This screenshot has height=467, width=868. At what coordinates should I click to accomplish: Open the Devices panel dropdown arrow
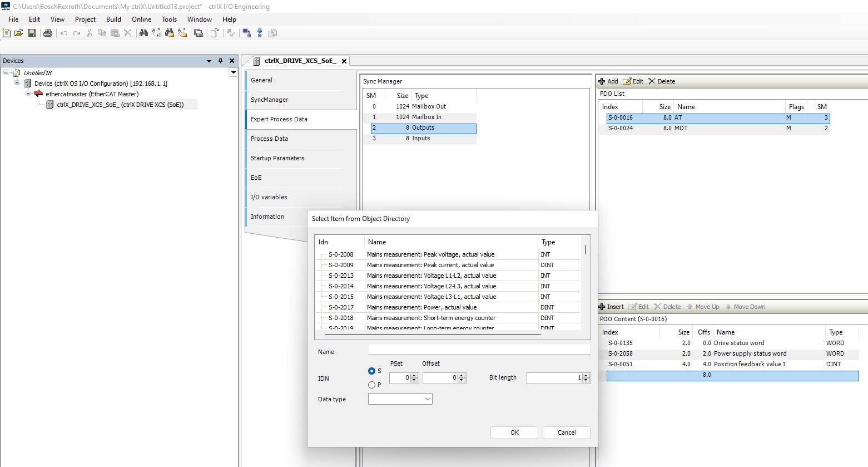click(209, 61)
